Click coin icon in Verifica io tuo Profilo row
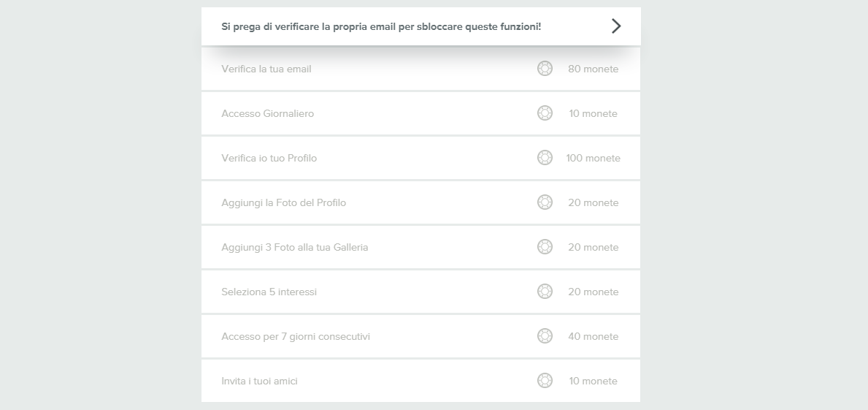The image size is (868, 410). click(545, 158)
